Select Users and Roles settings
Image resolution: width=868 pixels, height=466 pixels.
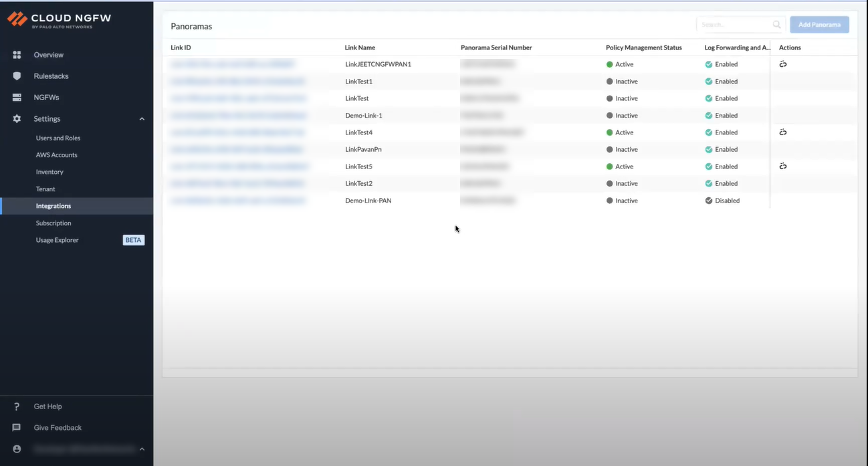click(x=58, y=138)
